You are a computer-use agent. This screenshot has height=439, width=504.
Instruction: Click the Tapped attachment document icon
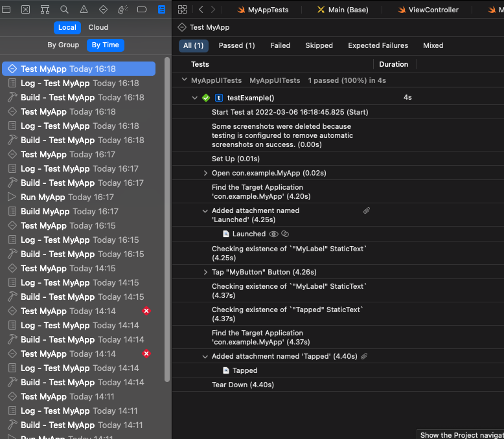226,370
